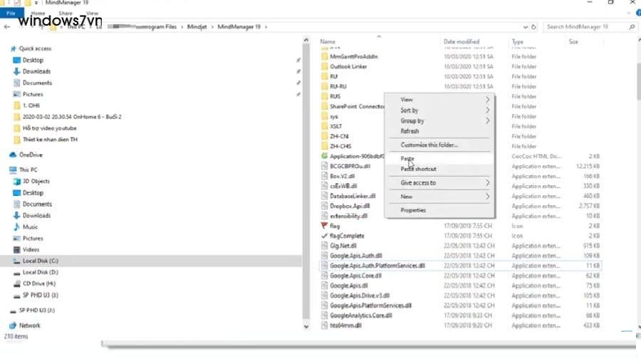Select the flagComplete icon file
This screenshot has height=364, width=641.
347,236
